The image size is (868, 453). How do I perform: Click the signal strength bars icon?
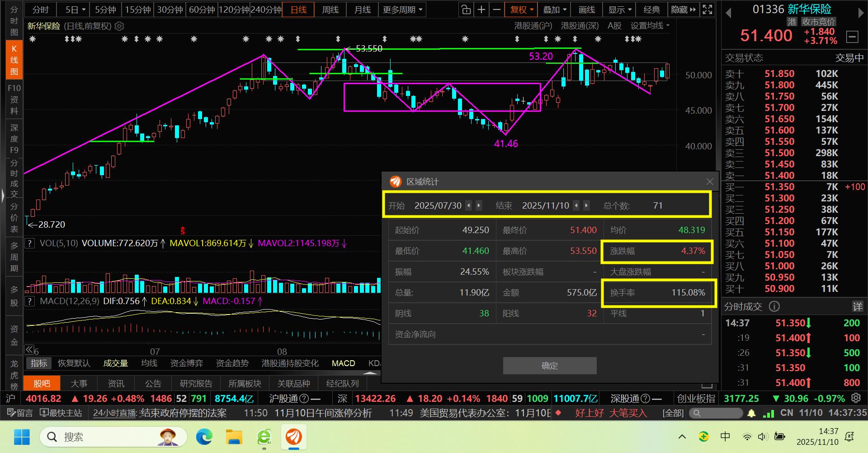(769, 413)
